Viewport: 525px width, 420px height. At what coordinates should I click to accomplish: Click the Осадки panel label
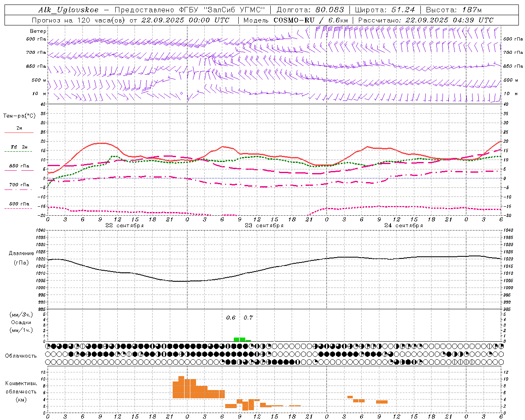pos(21,322)
